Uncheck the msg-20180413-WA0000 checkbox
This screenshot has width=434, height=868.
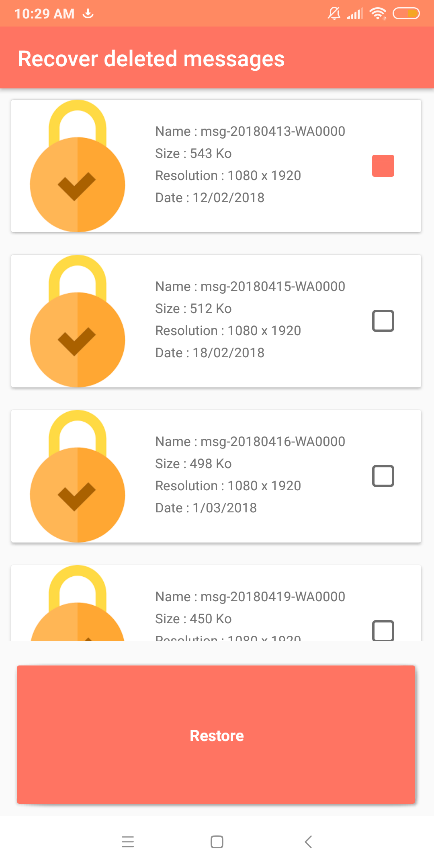click(x=383, y=166)
